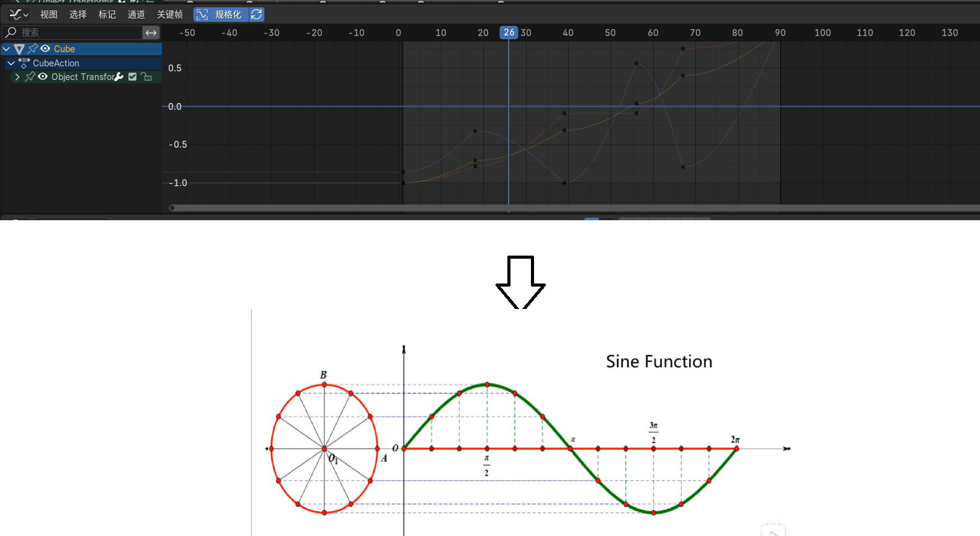Collapse the CubeAction row
980x536 pixels.
click(11, 63)
